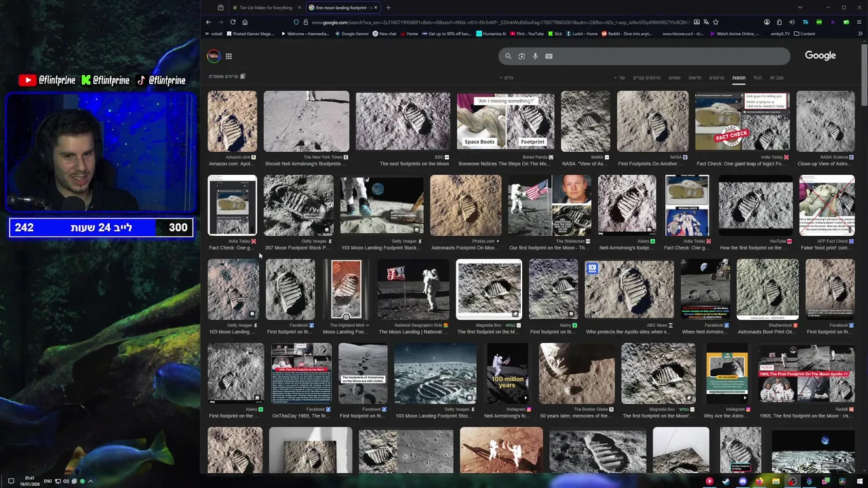Search by image with Google Lens icon
The width and height of the screenshot is (868, 488).
coord(521,56)
